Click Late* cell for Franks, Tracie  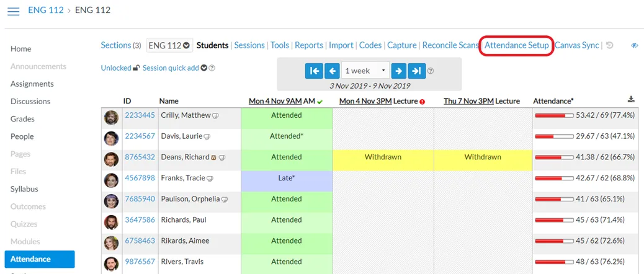coord(287,180)
